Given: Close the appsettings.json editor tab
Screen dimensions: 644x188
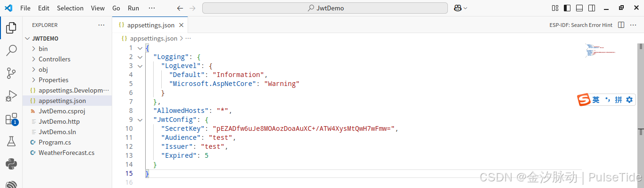Looking at the screenshot, I should (x=182, y=25).
